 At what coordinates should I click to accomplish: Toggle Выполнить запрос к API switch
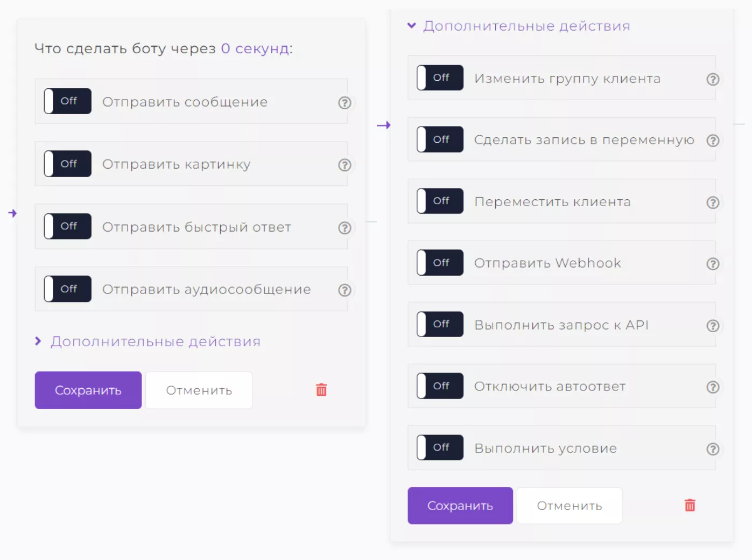click(440, 324)
